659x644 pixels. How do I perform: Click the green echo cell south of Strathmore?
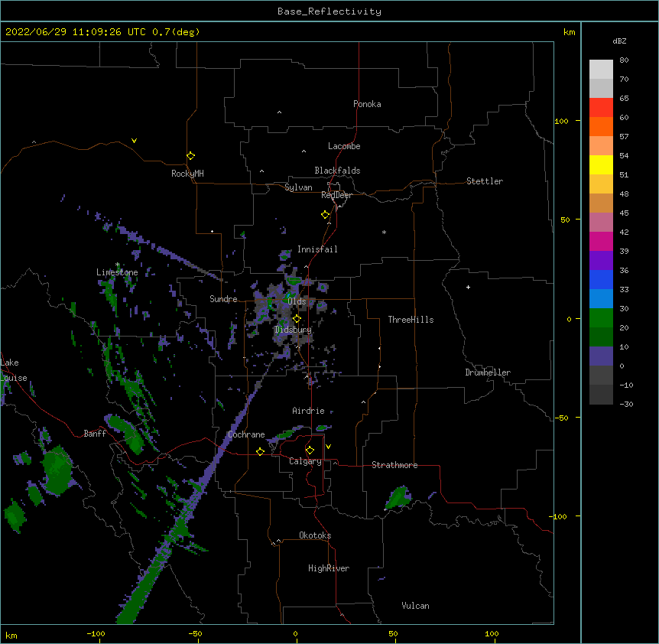point(398,498)
